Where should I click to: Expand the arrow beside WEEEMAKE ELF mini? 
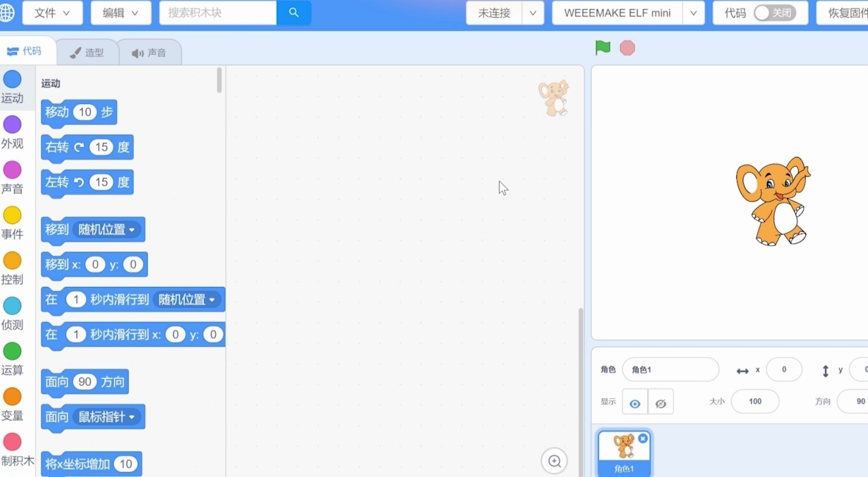693,13
